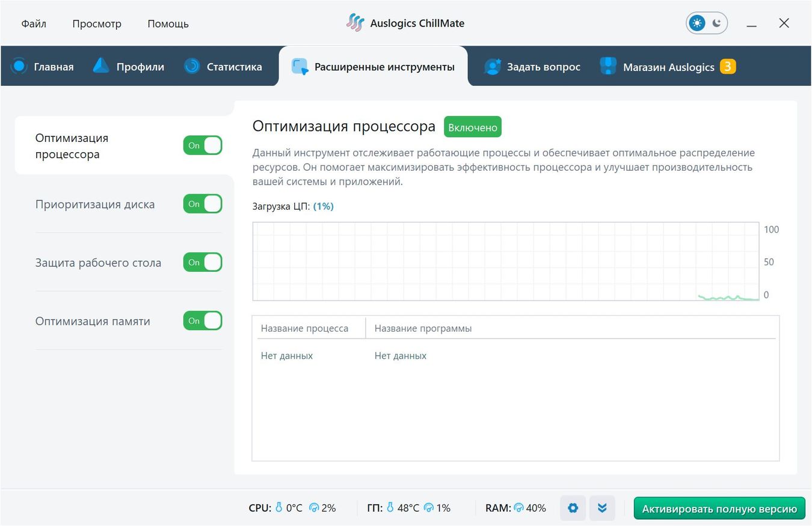Open the Магазин Auslogics tab
The width and height of the screenshot is (812, 526).
(668, 67)
